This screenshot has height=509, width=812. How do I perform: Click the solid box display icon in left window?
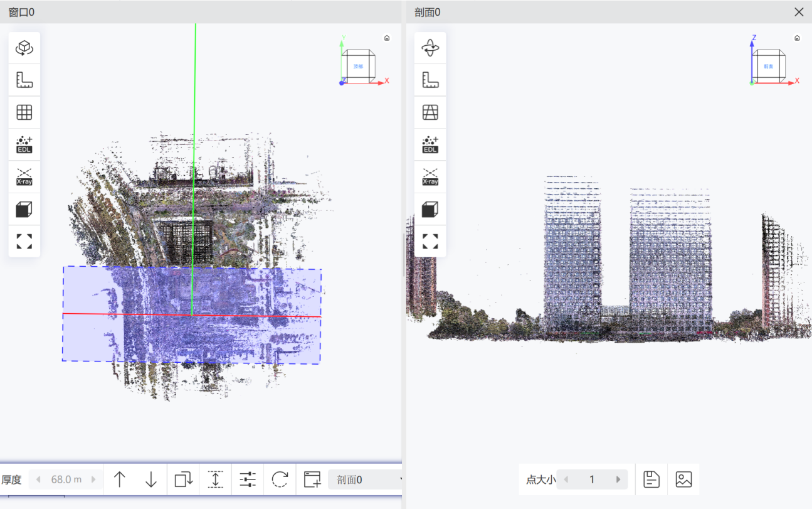coord(24,210)
